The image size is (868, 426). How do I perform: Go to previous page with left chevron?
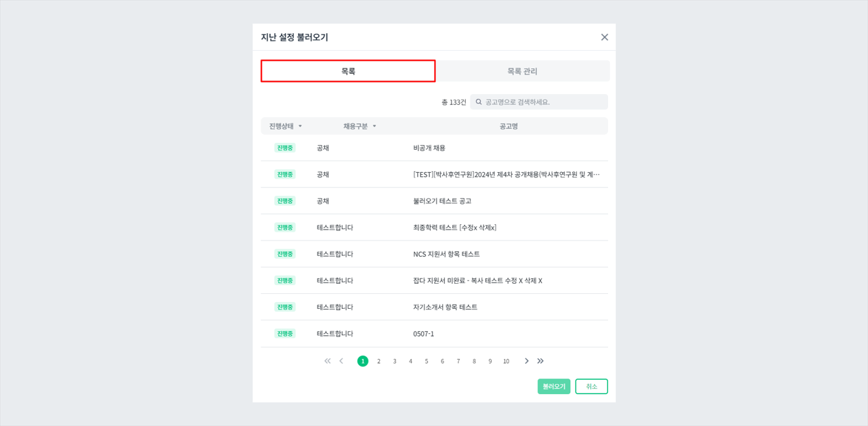coord(341,361)
